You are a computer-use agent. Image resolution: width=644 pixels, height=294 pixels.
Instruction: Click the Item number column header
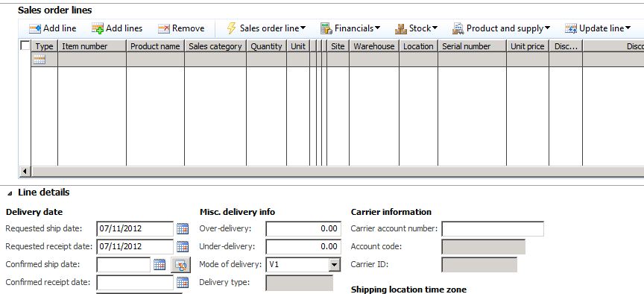click(x=92, y=46)
